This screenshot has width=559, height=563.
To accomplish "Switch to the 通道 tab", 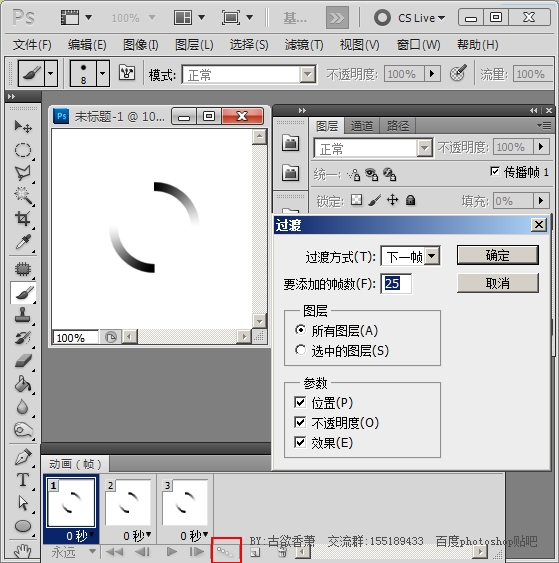I will coord(362,126).
